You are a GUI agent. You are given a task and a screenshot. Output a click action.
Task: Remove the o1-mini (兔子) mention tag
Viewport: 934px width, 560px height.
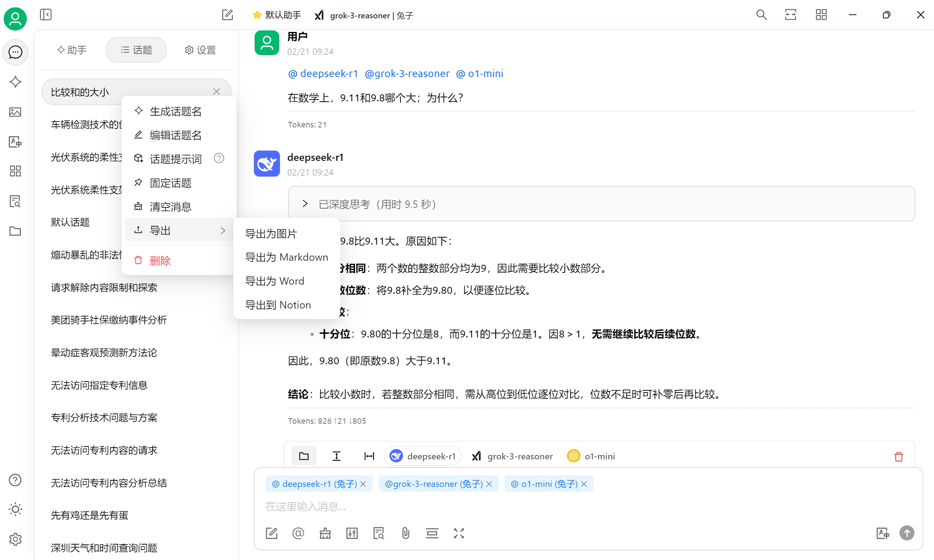pos(584,484)
